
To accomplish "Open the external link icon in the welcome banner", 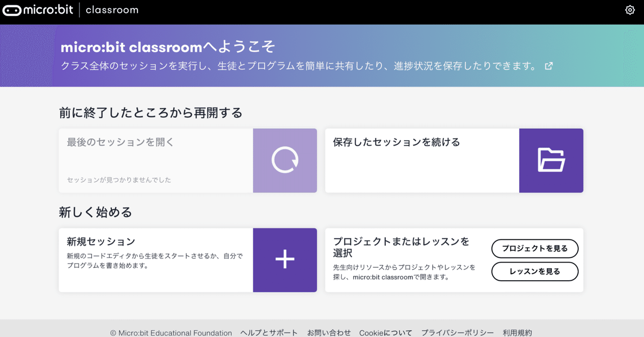I will click(x=548, y=65).
